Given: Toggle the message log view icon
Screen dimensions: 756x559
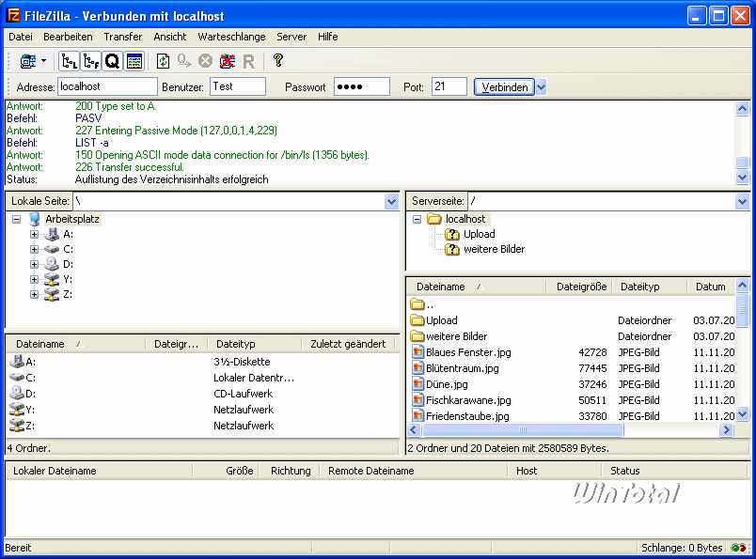Looking at the screenshot, I should 134,61.
